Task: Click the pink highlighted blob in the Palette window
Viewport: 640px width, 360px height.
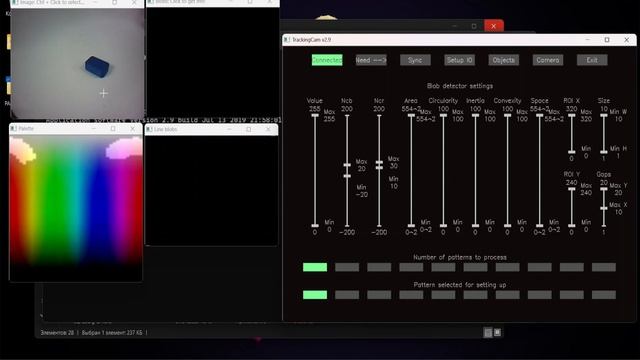Action: click(124, 148)
